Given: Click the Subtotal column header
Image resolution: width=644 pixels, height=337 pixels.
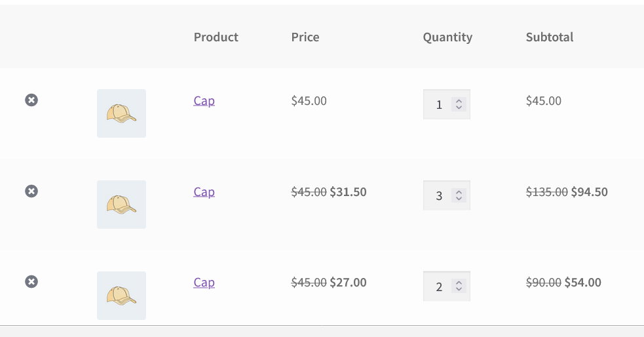Looking at the screenshot, I should click(x=550, y=37).
